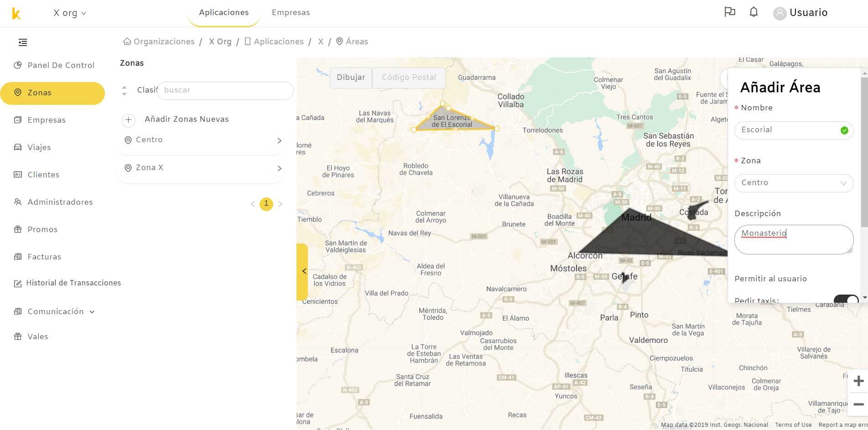Click the Historial de Transacciones edit icon
Viewport: 868px width, 430px height.
18,284
